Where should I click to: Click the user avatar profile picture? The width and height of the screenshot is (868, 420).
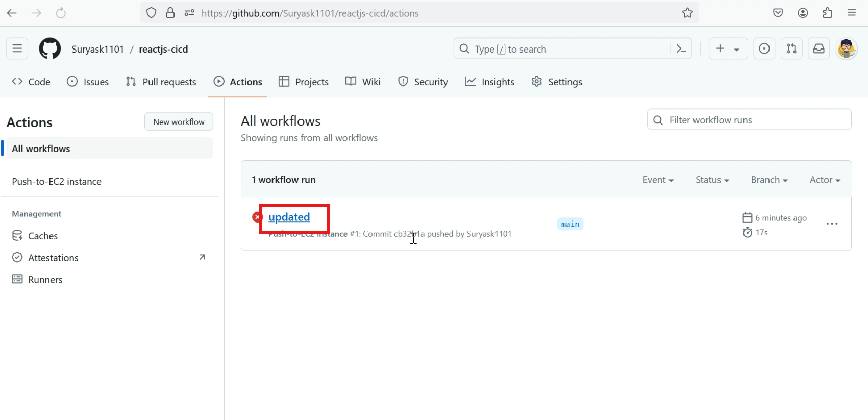pos(846,49)
